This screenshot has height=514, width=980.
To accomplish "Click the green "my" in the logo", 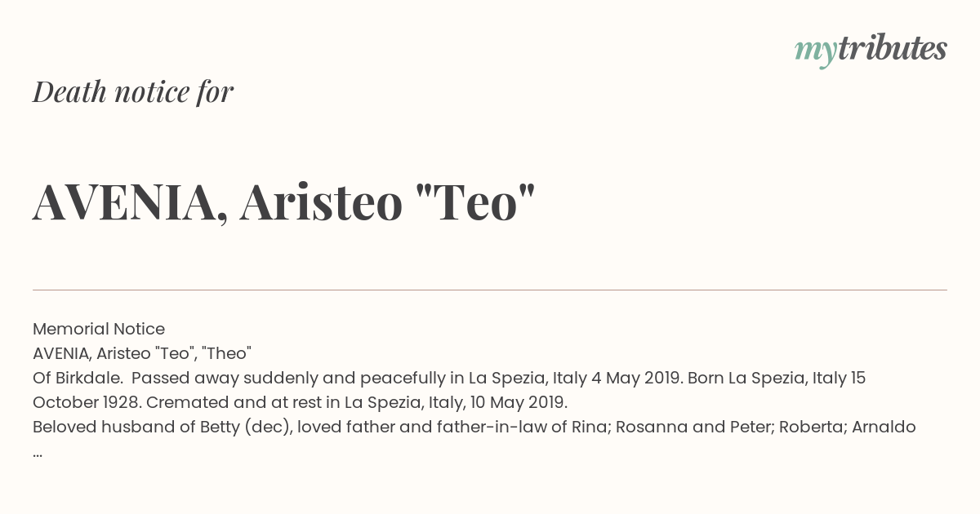I will pyautogui.click(x=816, y=52).
